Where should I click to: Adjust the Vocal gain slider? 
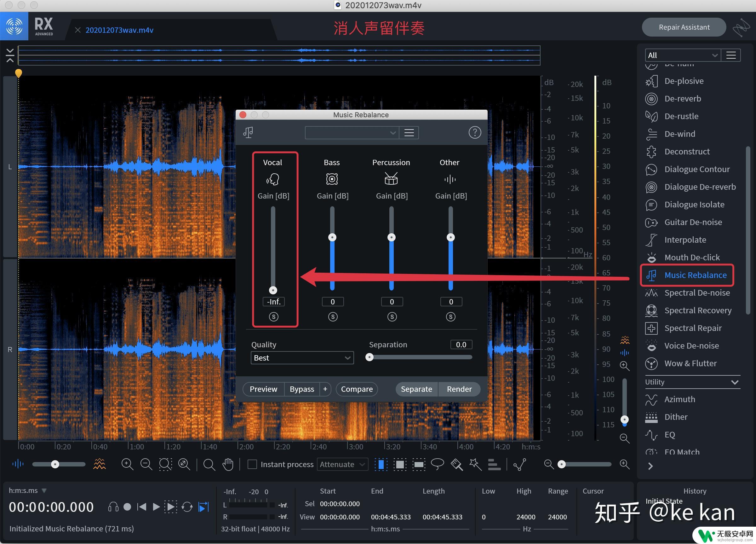(273, 290)
